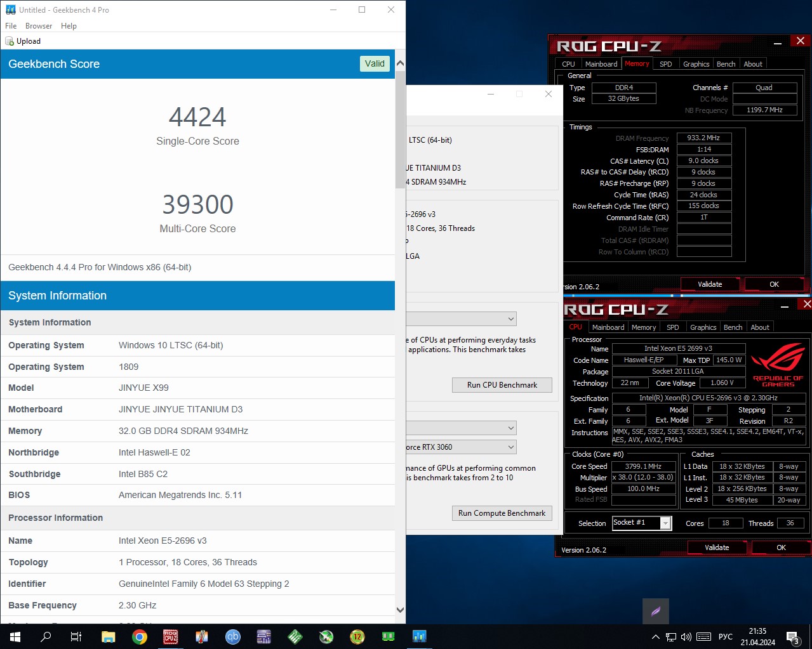Open the touch keyboard tray icon
Screen dimensions: 812x649
point(703,637)
